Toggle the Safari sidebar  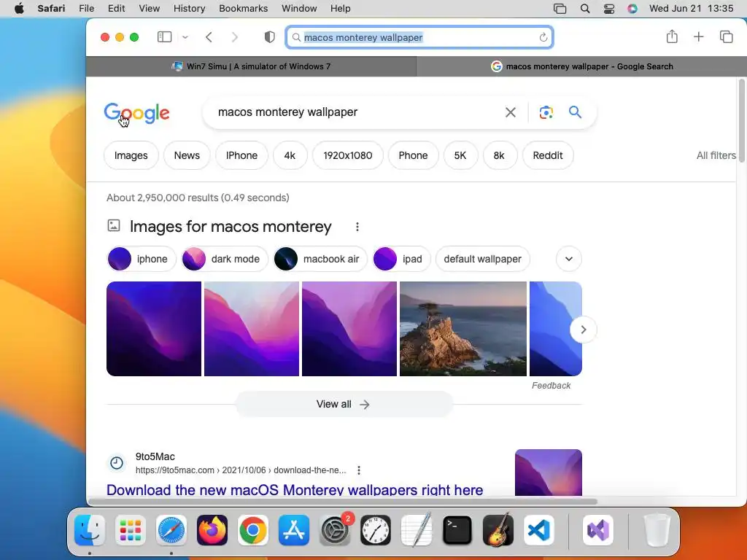[x=164, y=36]
